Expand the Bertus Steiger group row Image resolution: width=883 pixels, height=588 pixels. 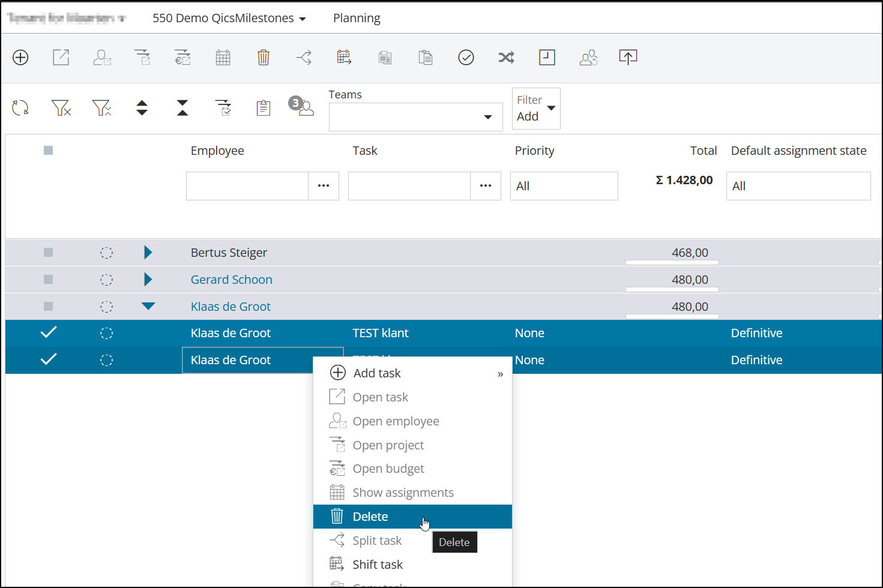point(148,253)
